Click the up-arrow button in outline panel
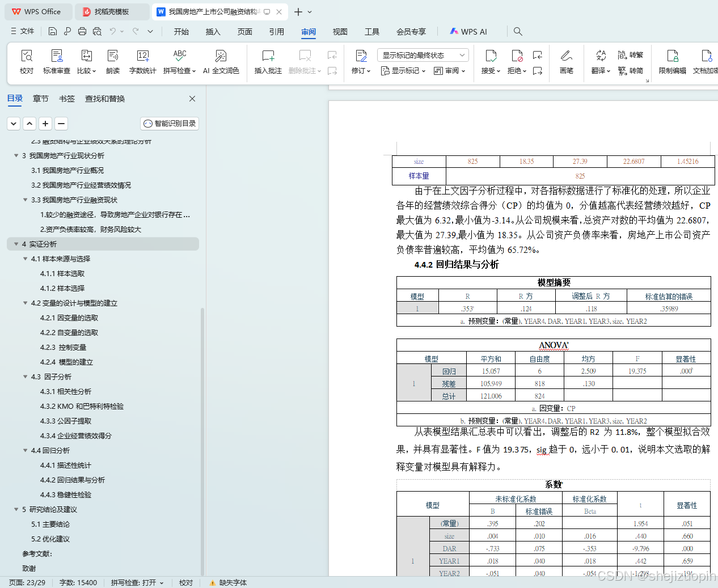Viewport: 718px width, 588px height. pos(30,123)
